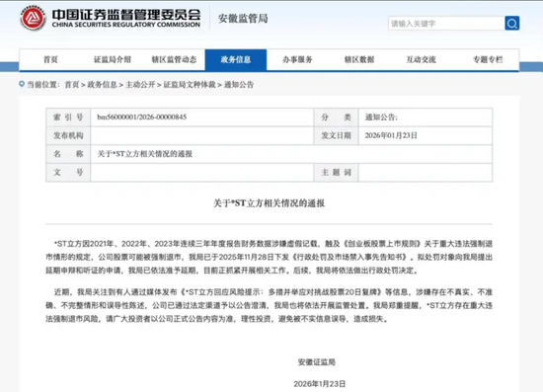
Task: Click the date cell 2026年01月23日
Action: click(x=391, y=135)
